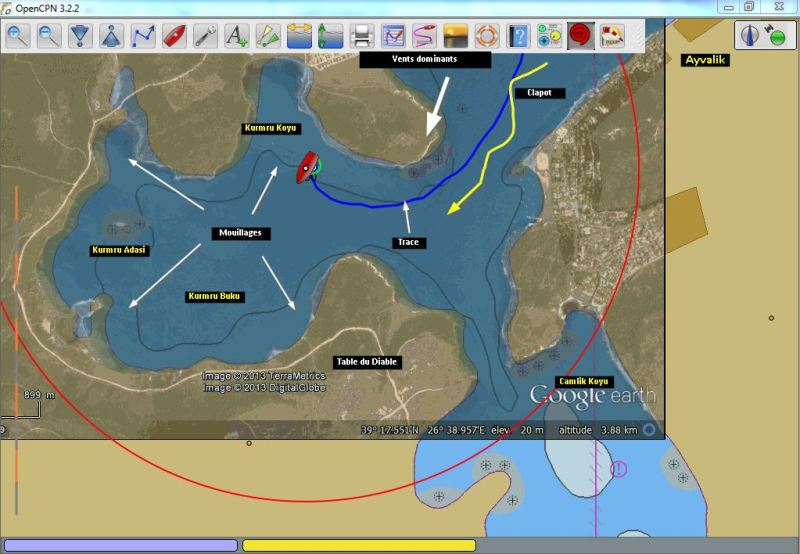Viewport: 800px width, 554px height.
Task: Click the red spiral plugin icon
Action: (580, 37)
